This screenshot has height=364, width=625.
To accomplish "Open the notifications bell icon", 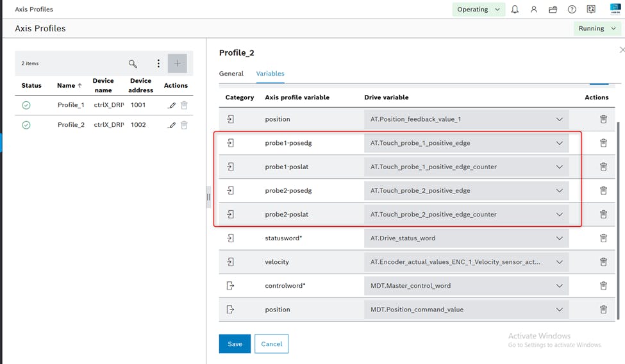I will click(515, 10).
